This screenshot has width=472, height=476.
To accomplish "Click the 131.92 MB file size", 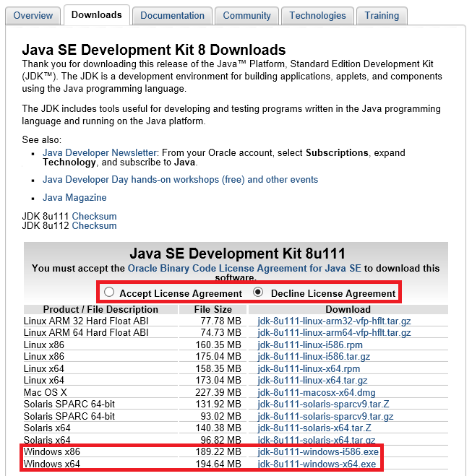I will coord(218,404).
